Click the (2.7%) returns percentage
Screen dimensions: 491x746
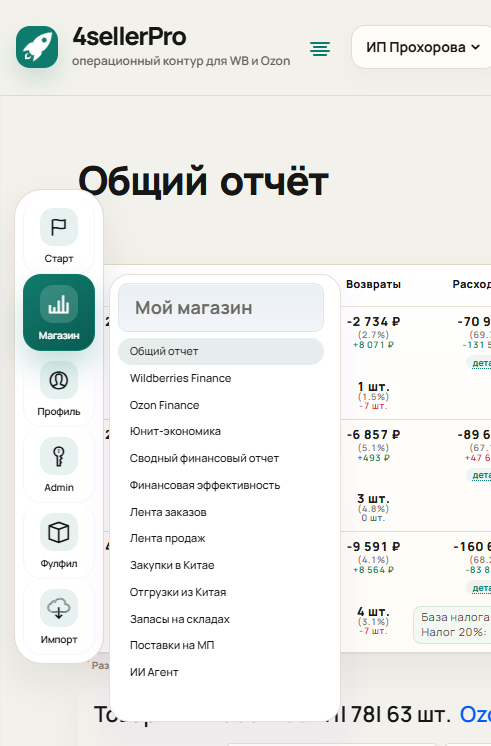[x=373, y=335]
